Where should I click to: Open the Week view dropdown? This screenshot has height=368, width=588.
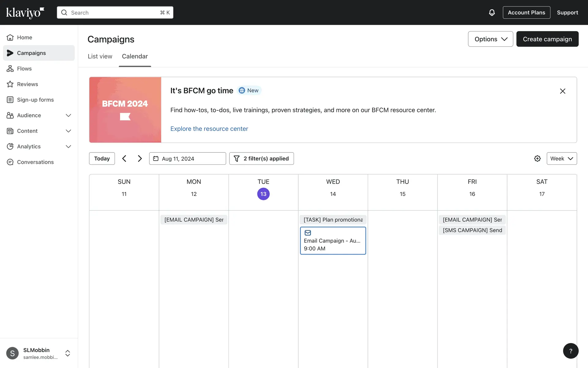(561, 159)
